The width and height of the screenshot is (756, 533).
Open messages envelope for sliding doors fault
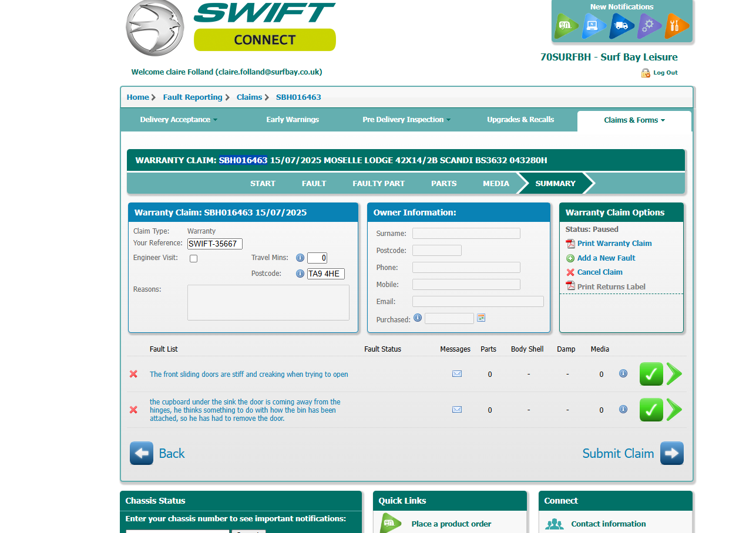(x=457, y=373)
